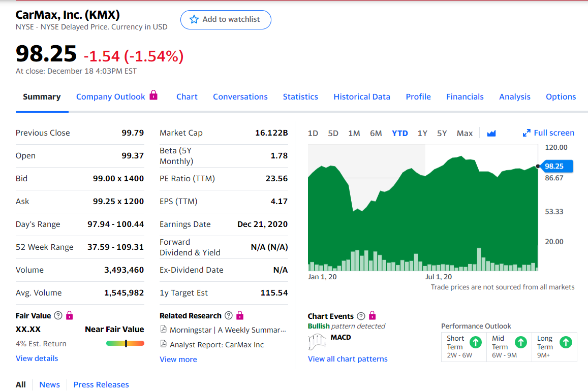Open the Options tab

(561, 96)
